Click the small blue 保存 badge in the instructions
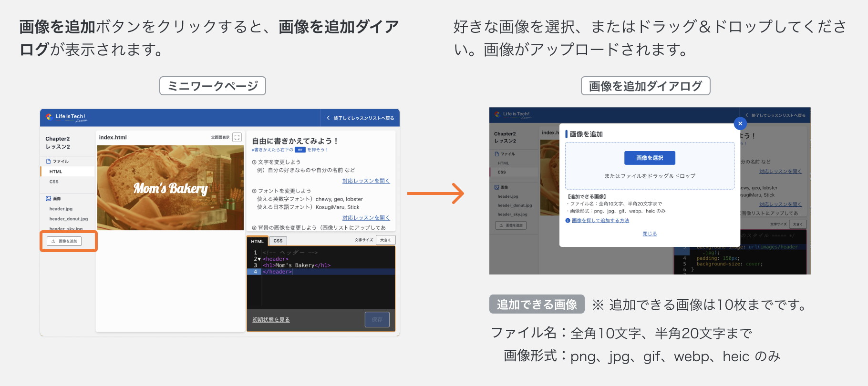Screen dimensions: 868x386 [x=300, y=150]
